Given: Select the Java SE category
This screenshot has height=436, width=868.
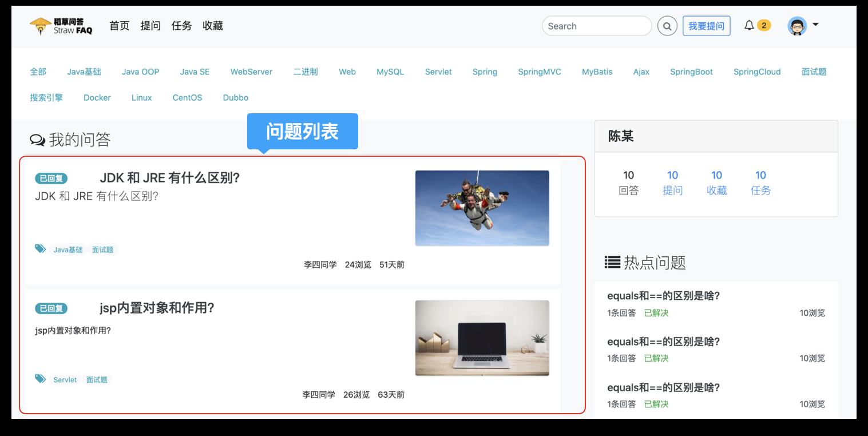Looking at the screenshot, I should click(x=195, y=72).
